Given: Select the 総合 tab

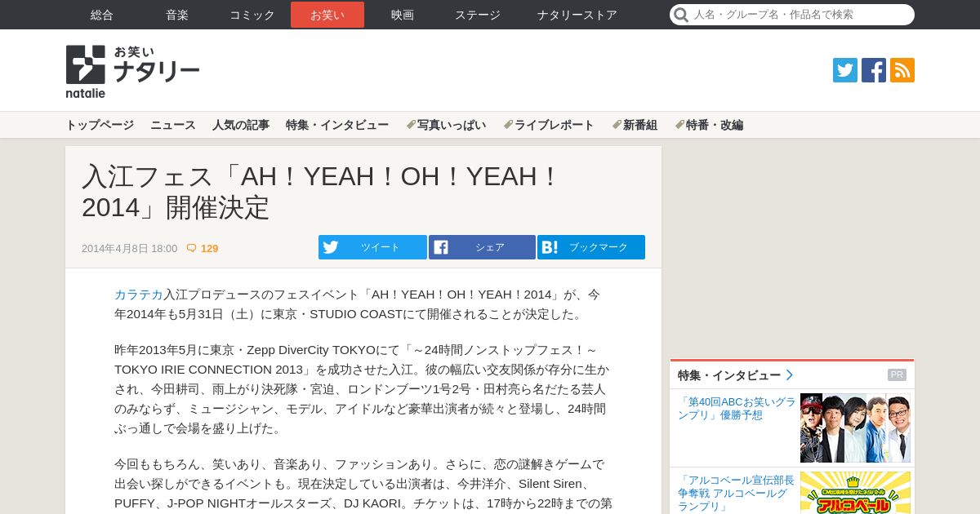Looking at the screenshot, I should [102, 15].
